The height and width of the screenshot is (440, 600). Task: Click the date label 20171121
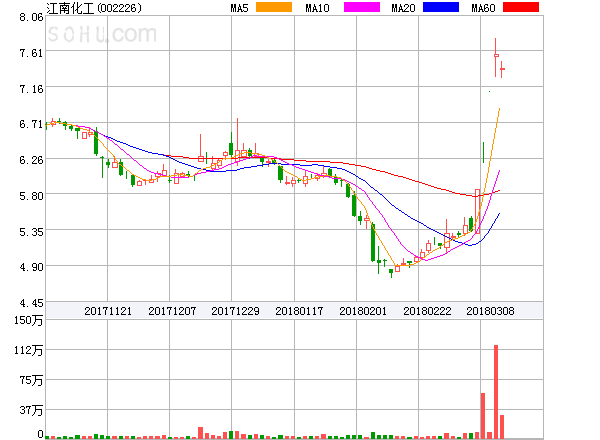click(108, 311)
